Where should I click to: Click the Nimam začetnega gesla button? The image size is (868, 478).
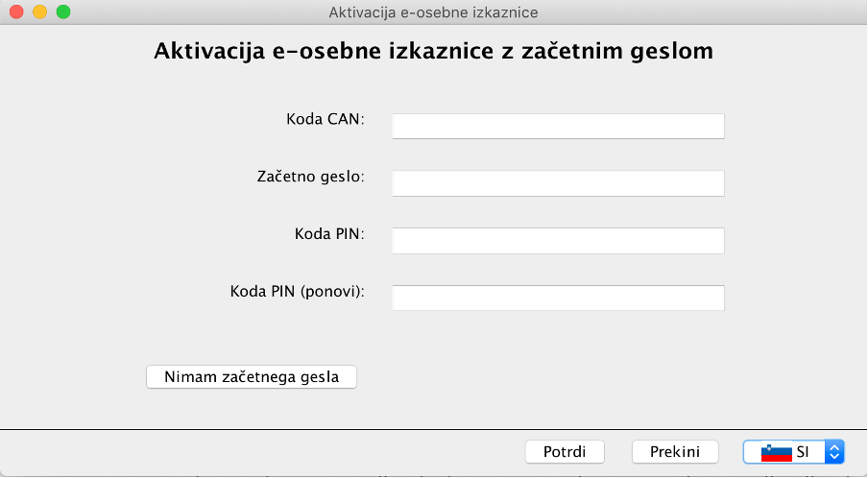[x=252, y=377]
